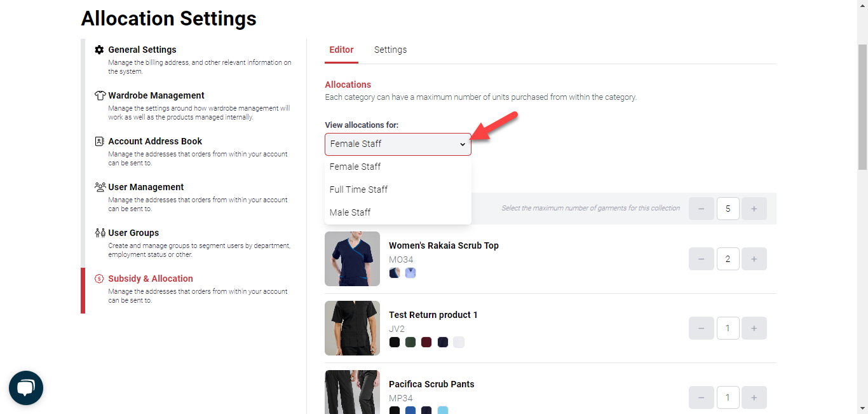Screen dimensions: 868x414
Task: Decrease Women's Rakaia Scrub Top allocation
Action: (702, 259)
